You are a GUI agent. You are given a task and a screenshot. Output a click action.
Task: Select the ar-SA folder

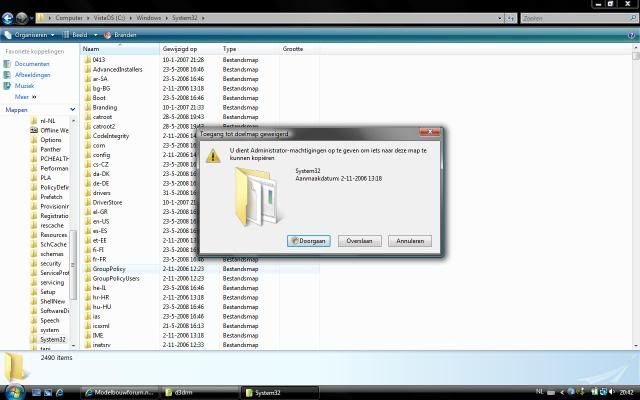[100, 79]
